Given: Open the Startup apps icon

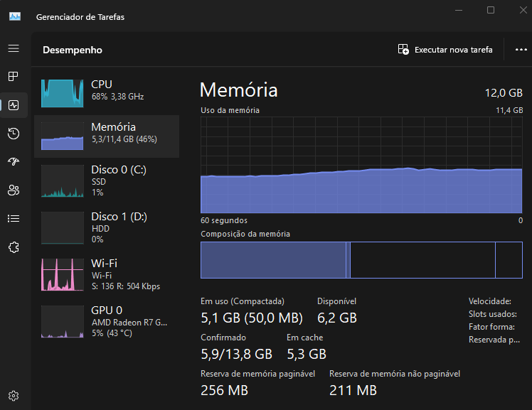Looking at the screenshot, I should 14,161.
